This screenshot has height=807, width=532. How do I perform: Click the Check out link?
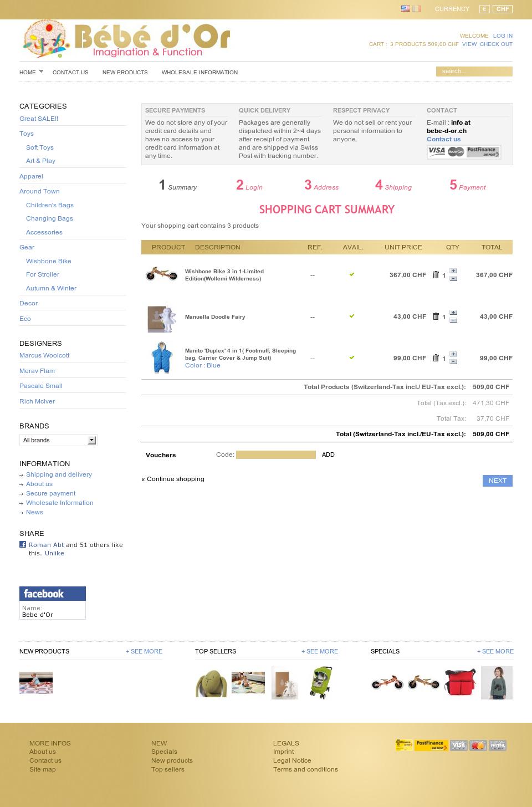(496, 44)
